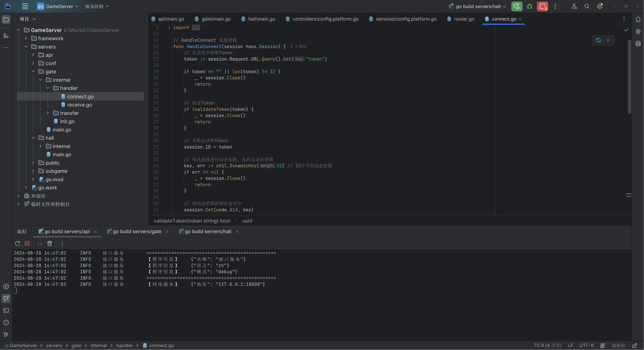Click the Debug bug icon
The image size is (644, 350).
pyautogui.click(x=529, y=7)
